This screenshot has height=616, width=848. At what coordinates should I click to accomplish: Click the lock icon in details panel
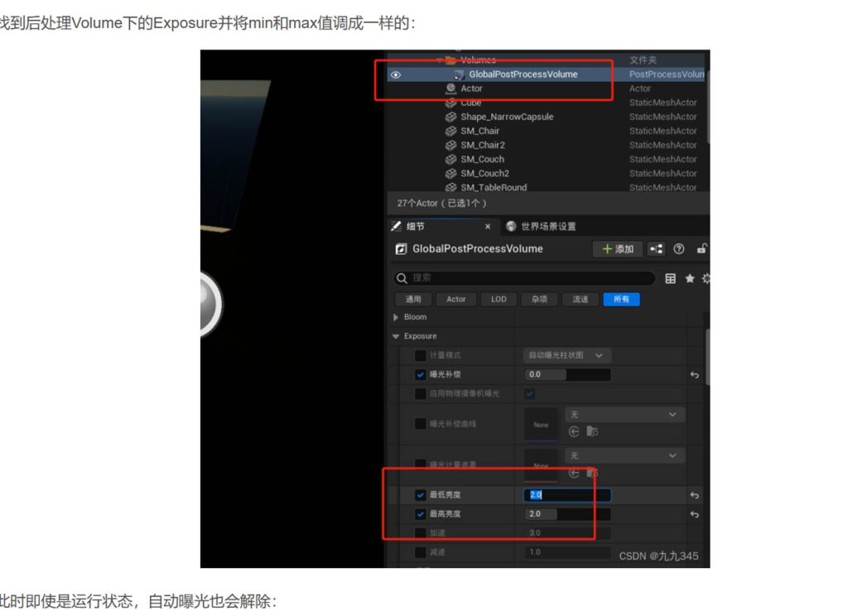[x=702, y=249]
